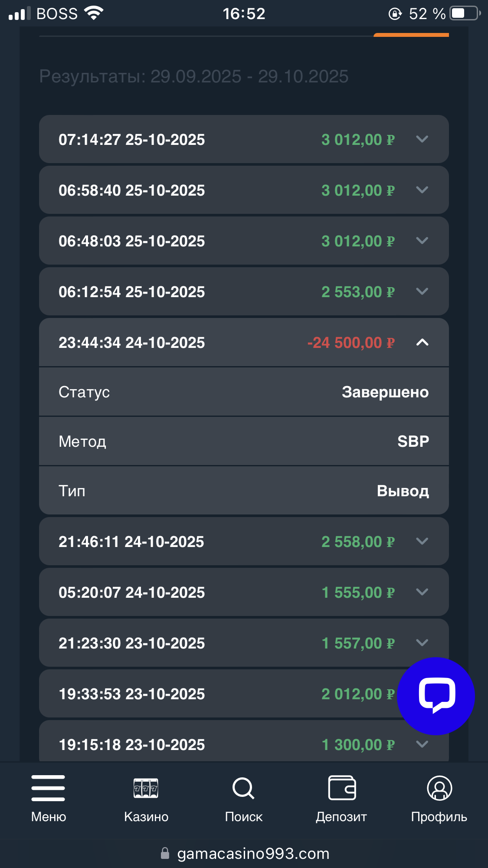Tap the Wi-Fi icon in status bar
The image size is (488, 868).
point(94,13)
